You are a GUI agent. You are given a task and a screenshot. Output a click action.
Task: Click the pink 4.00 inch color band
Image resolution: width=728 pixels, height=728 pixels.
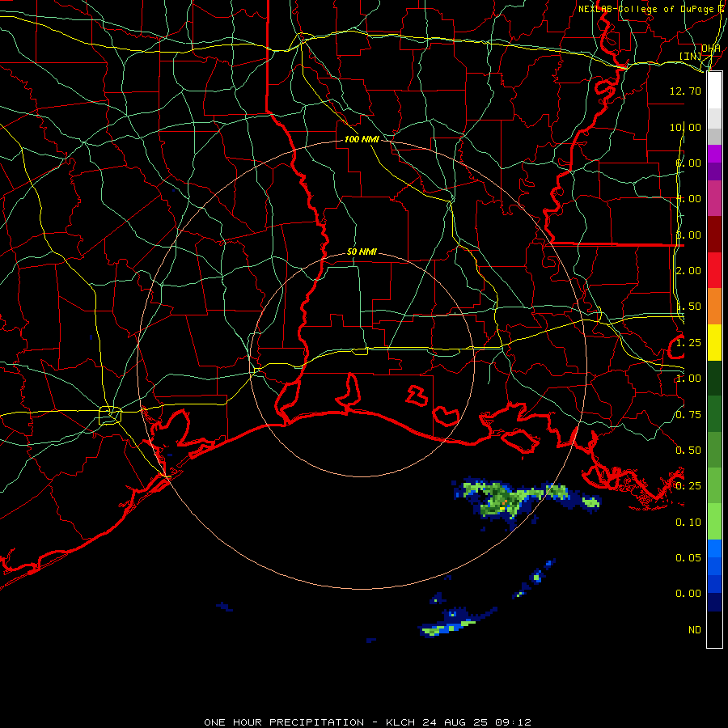tap(714, 198)
